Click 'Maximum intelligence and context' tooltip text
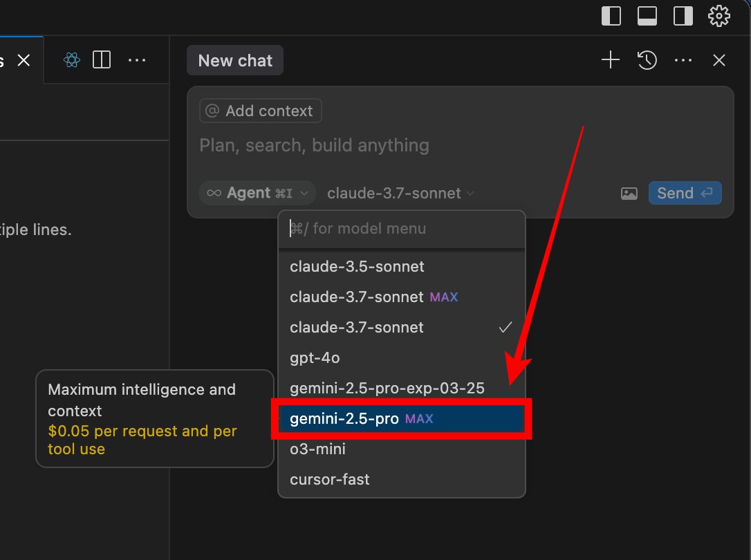 [142, 400]
